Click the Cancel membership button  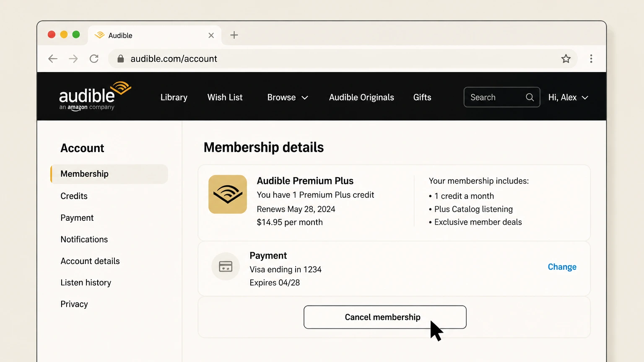coord(385,317)
